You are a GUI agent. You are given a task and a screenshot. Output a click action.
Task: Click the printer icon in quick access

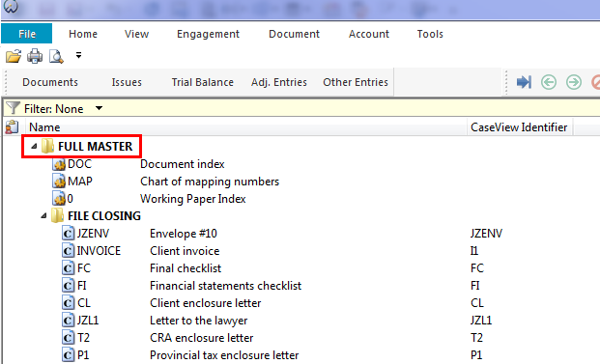coord(35,56)
